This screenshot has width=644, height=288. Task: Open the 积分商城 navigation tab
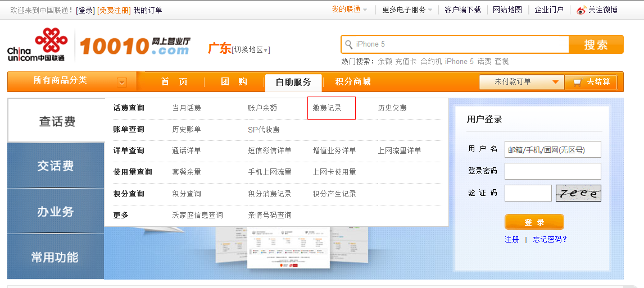pyautogui.click(x=353, y=82)
